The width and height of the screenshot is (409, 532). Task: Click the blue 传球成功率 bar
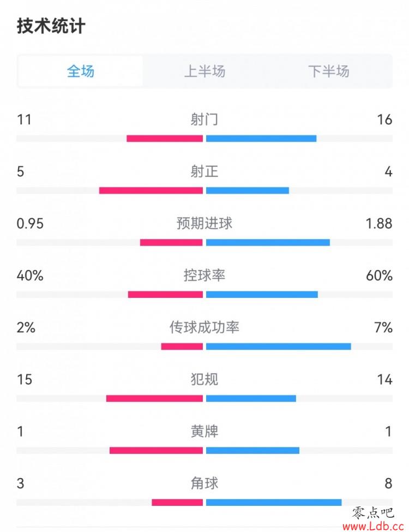(279, 346)
